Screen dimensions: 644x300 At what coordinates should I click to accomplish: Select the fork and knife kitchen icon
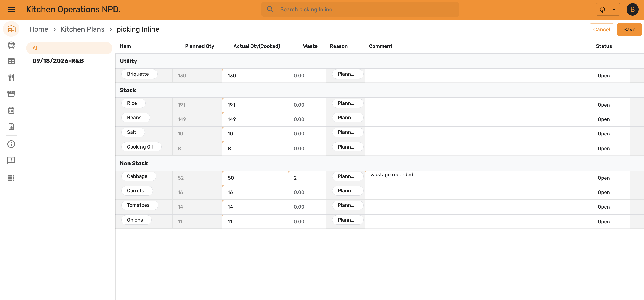pyautogui.click(x=11, y=78)
